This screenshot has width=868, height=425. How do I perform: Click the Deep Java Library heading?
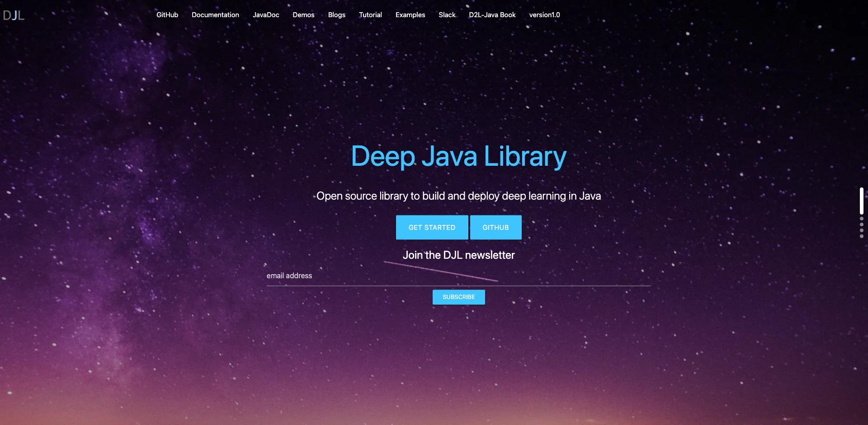click(459, 157)
